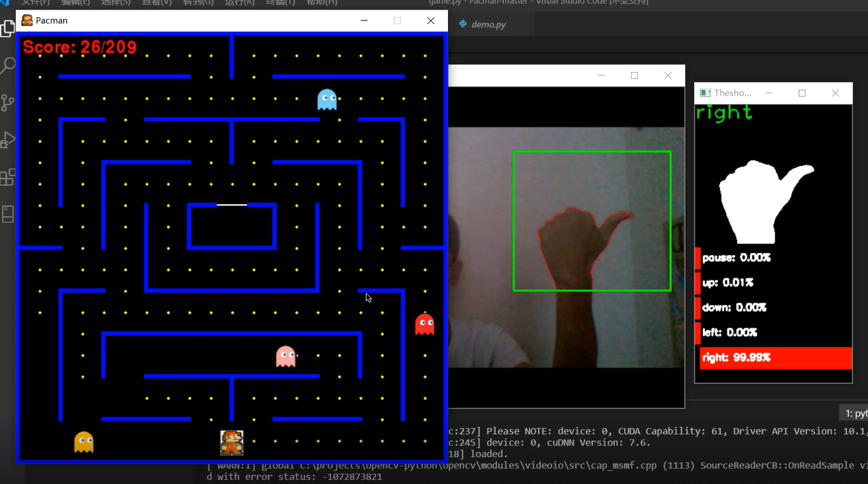Click the light blue ghost
This screenshot has width=868, height=484.
327,100
